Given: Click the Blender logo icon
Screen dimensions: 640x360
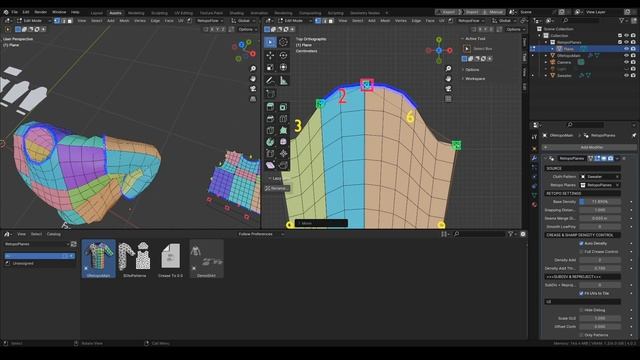Looking at the screenshot, I should 6,12.
